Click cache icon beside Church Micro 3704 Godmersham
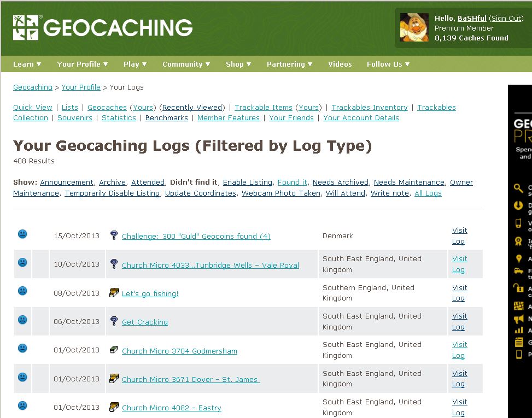Screen dimensions: 532x418 (x=114, y=350)
